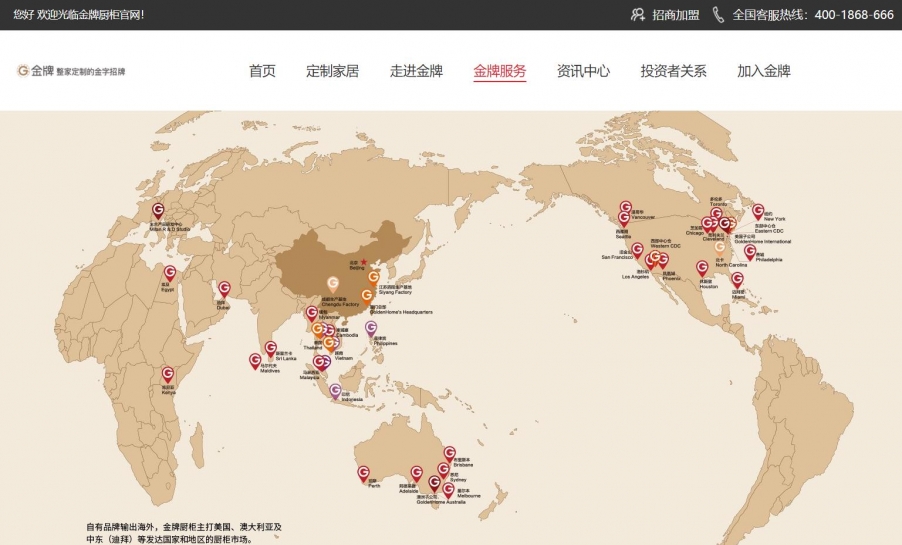Click the Miami map pin

point(737,280)
